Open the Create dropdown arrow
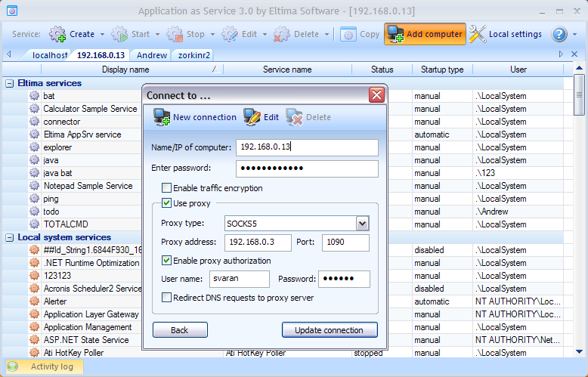Screen dimensions: 588x377 pyautogui.click(x=102, y=34)
